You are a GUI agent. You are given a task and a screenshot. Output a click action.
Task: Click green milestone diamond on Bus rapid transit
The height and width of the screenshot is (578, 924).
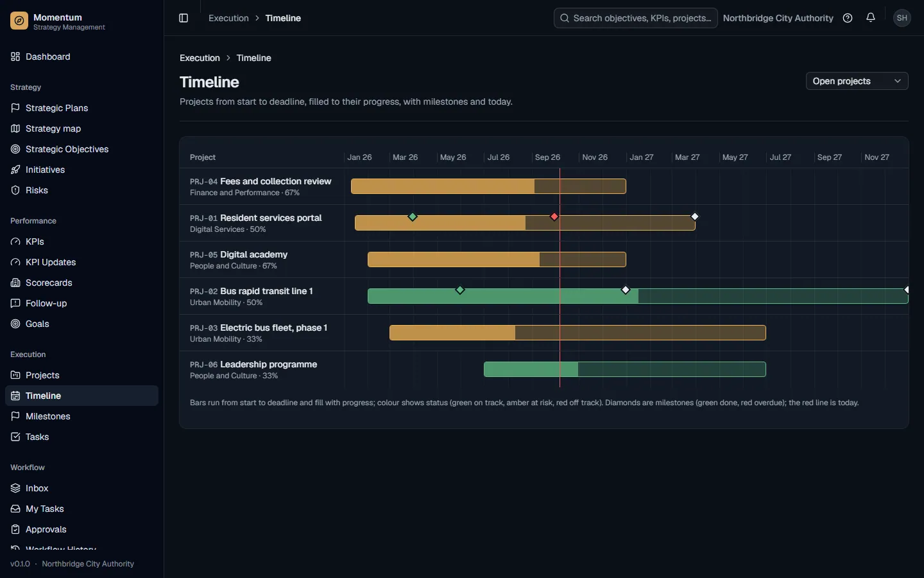tap(460, 290)
